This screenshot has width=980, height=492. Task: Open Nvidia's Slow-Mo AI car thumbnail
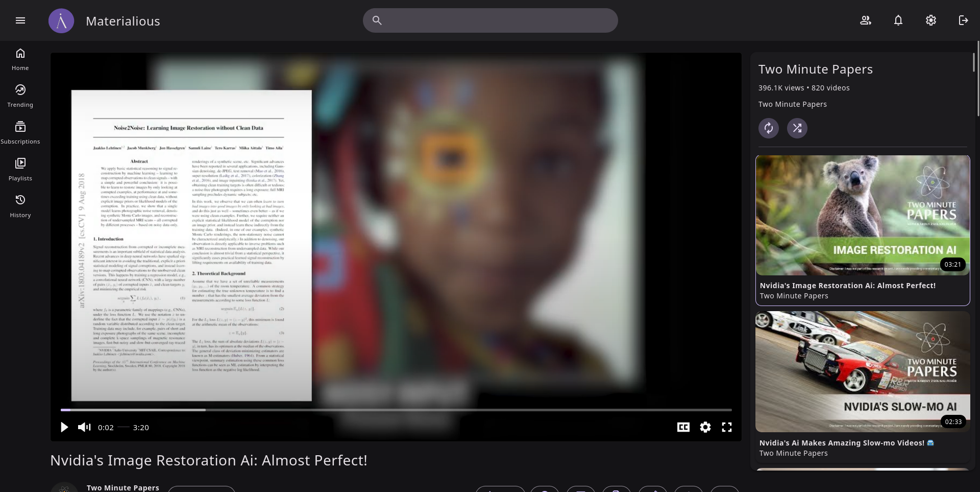[x=863, y=372]
